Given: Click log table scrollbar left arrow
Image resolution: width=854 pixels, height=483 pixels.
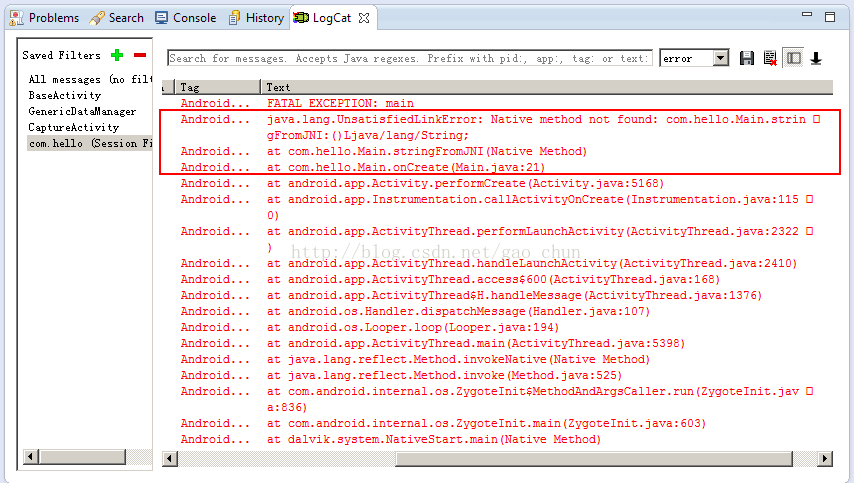Looking at the screenshot, I should [170, 459].
